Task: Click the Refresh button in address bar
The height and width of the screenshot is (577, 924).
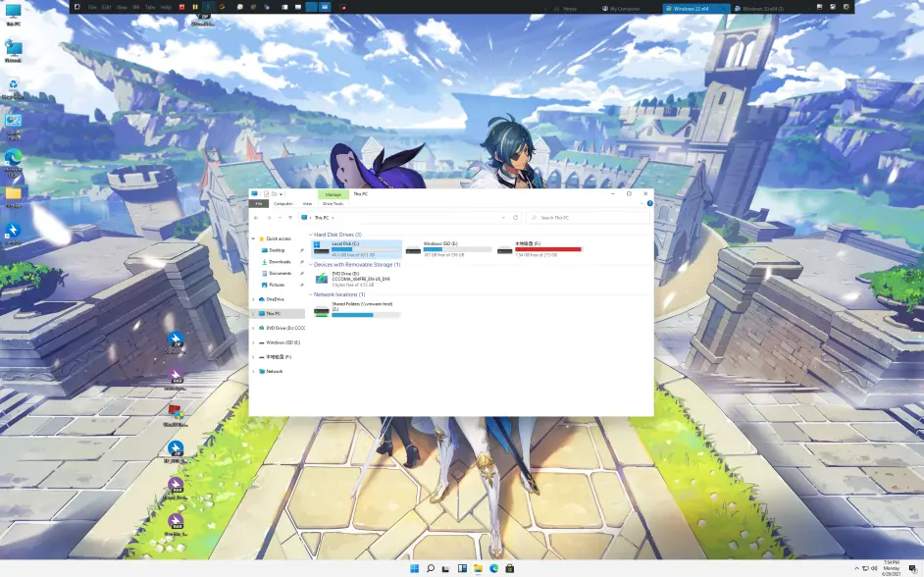Action: pyautogui.click(x=515, y=218)
